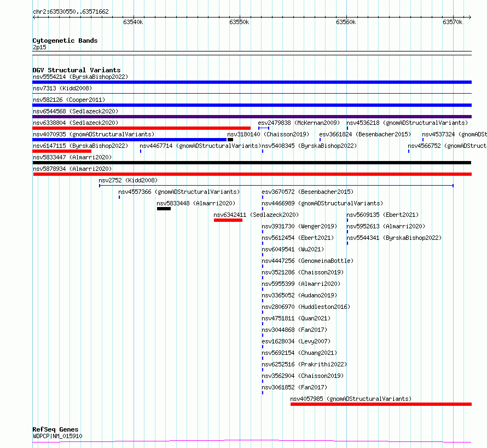487x448 pixels.
Task: Select nsv5952613 (Almarri2020) label
Action: [x=386, y=226]
